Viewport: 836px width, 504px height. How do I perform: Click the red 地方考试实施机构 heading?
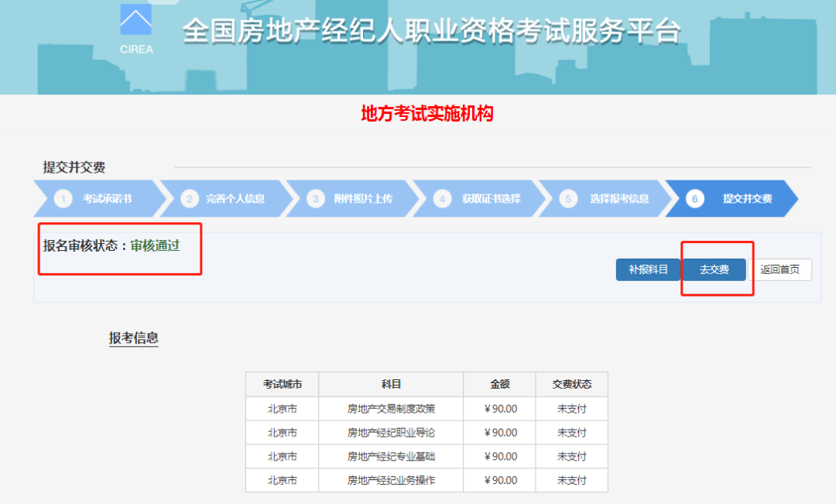(x=427, y=115)
